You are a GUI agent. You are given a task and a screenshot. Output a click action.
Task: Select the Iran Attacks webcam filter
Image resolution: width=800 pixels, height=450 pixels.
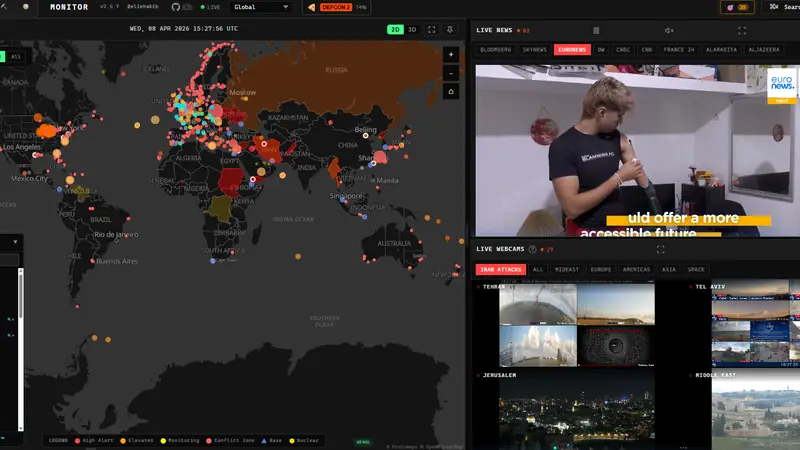(x=501, y=269)
